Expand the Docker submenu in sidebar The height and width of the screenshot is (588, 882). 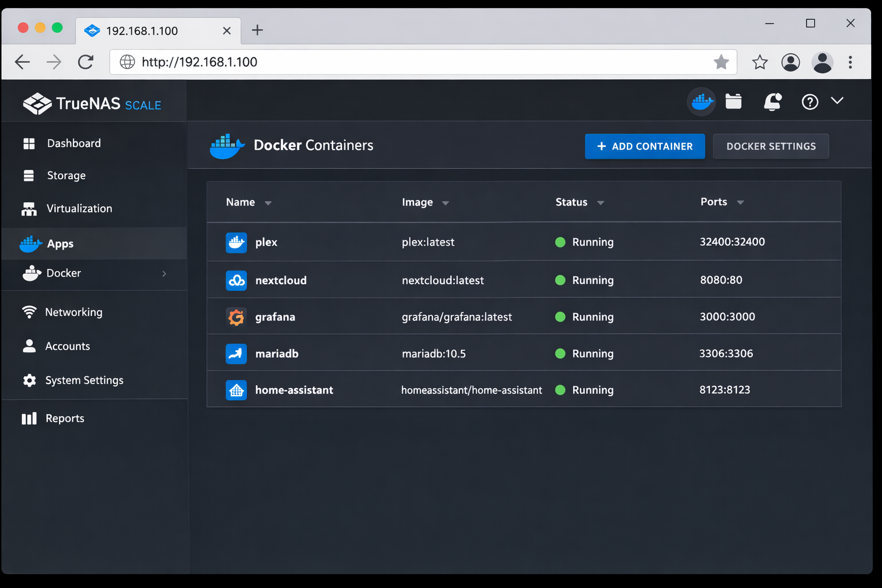pos(165,274)
